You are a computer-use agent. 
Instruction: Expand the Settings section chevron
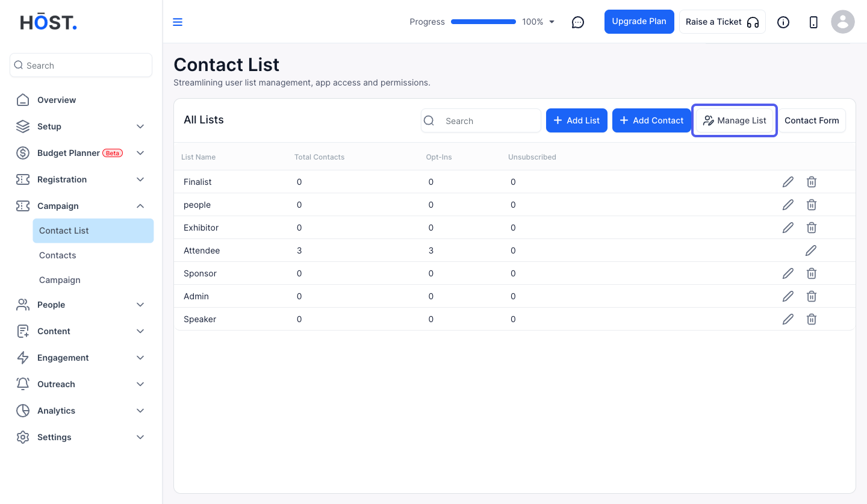click(140, 437)
